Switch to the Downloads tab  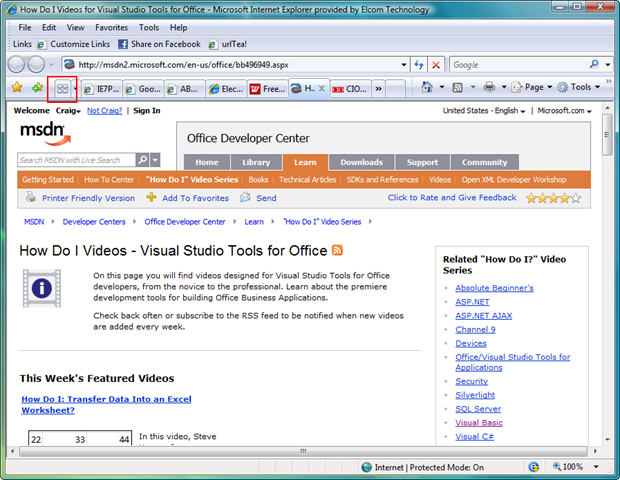tap(361, 162)
